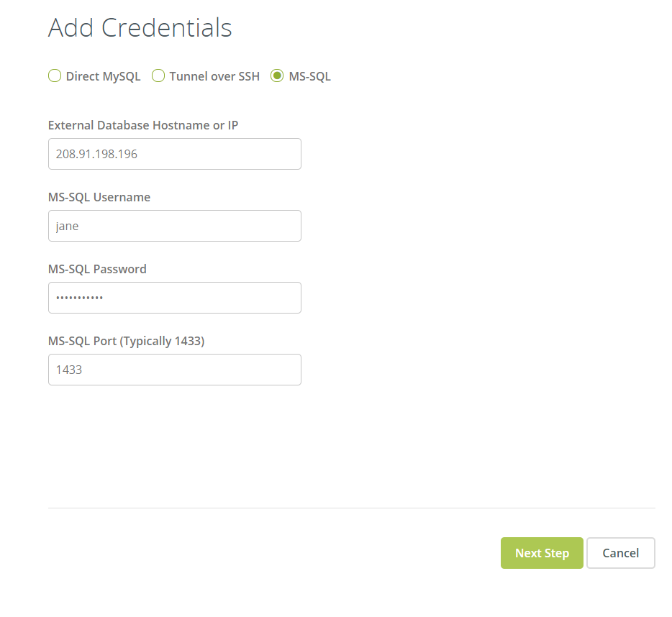Click the MS-SQL Port input box
Screen dimensions: 672x617
coord(174,370)
